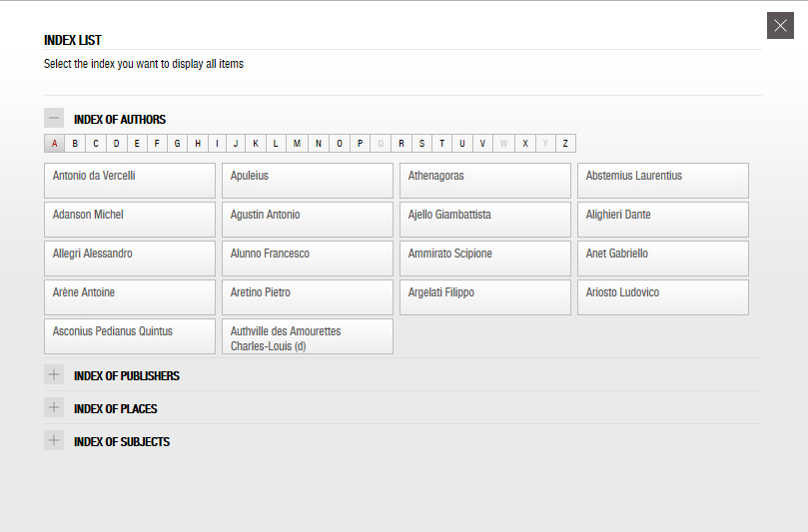808x532 pixels.
Task: Open Authville des Amourettes Charles-Louis entry
Action: coord(308,336)
